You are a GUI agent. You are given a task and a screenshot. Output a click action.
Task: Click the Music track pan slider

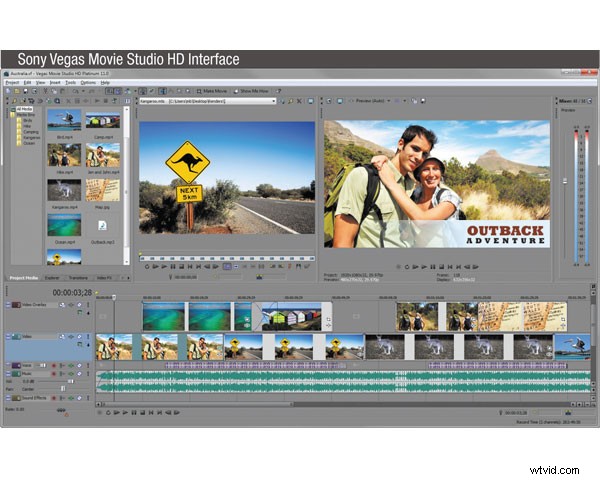[x=64, y=389]
